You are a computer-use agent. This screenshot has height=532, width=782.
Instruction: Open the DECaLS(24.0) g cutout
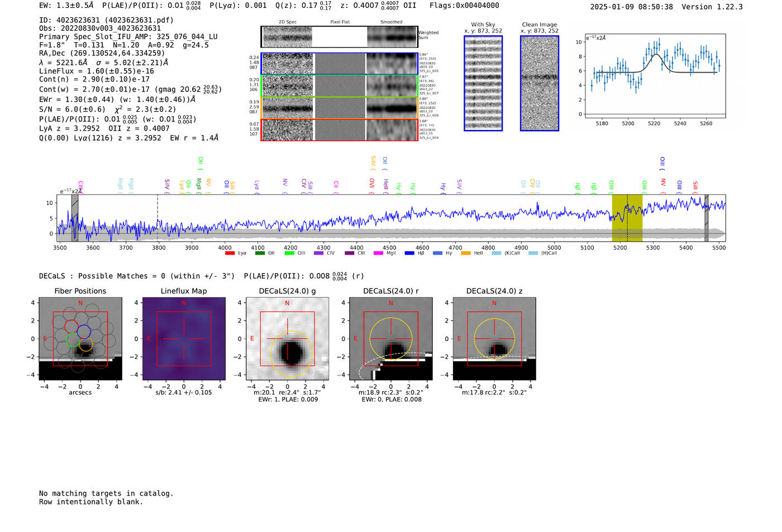click(x=287, y=339)
